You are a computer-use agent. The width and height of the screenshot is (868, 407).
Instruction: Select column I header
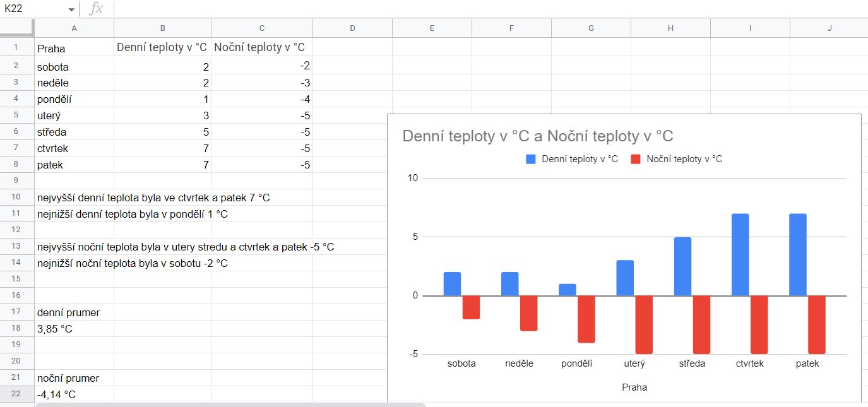click(750, 28)
